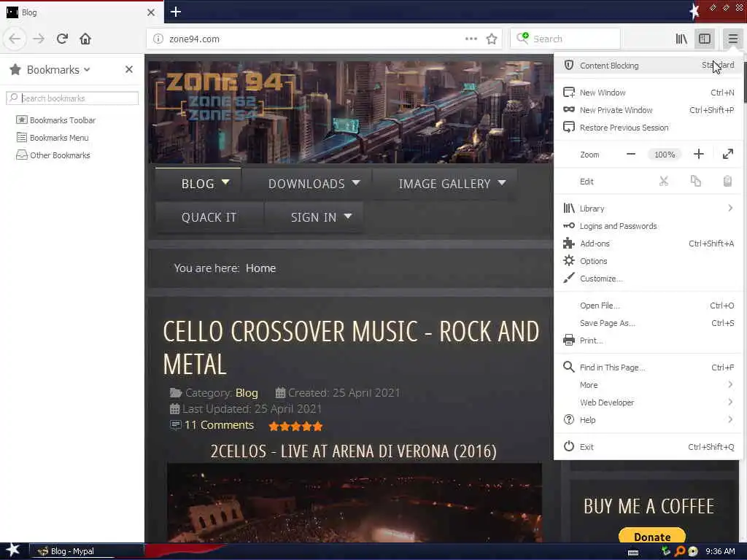Click the toolbar Search box

[565, 39]
